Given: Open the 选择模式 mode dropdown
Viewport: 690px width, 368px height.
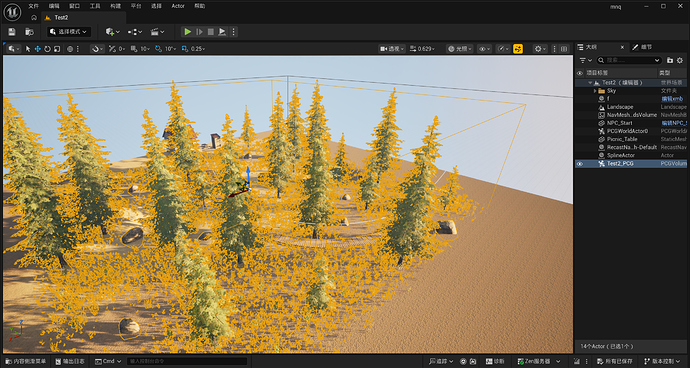Looking at the screenshot, I should pos(69,32).
